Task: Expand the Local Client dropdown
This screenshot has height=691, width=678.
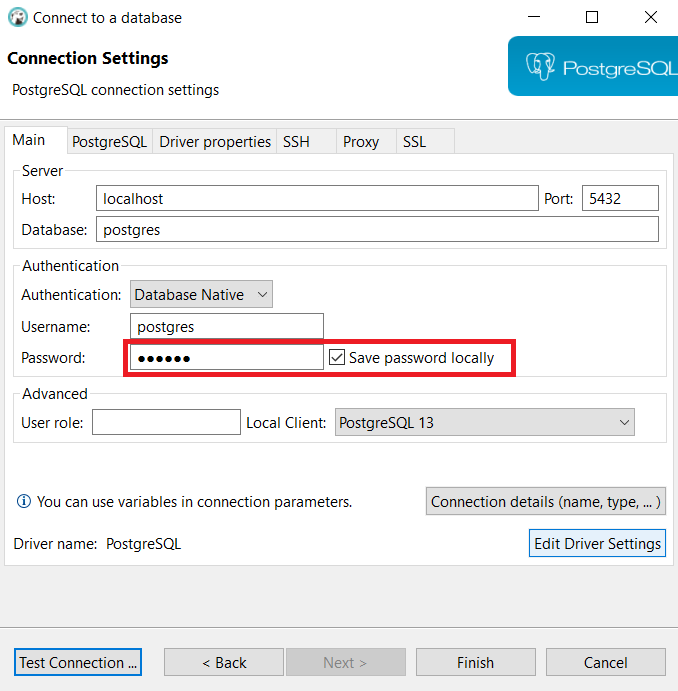Action: [485, 423]
